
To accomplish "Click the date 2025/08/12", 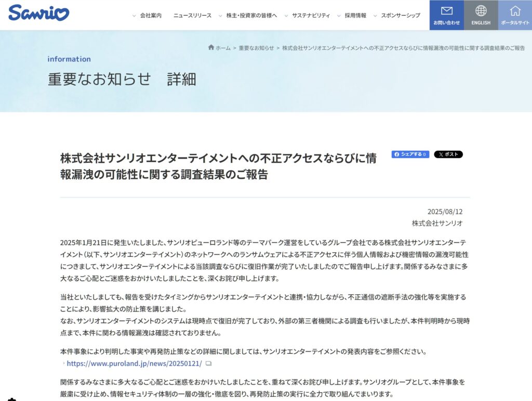I will pos(445,212).
